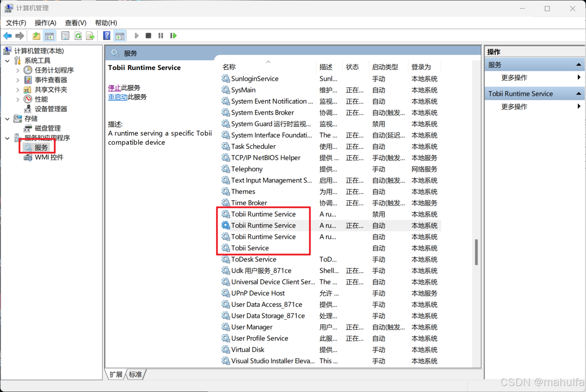Click the Shared Folders tree icon (共享文件夹)
Image resolution: width=586 pixels, height=392 pixels.
tap(28, 89)
